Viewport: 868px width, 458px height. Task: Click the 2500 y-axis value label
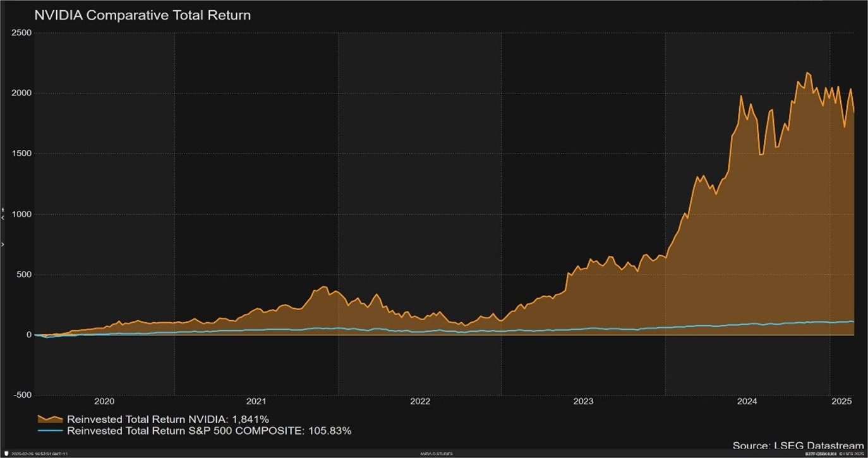point(21,33)
